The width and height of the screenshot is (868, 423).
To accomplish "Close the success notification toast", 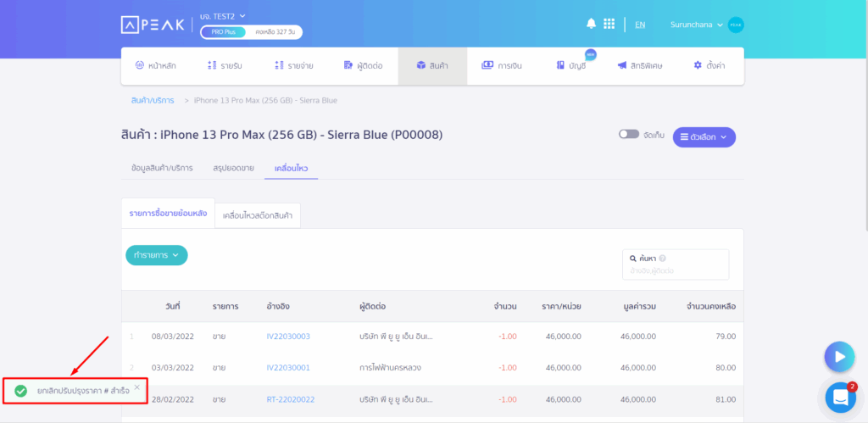I will click(136, 387).
